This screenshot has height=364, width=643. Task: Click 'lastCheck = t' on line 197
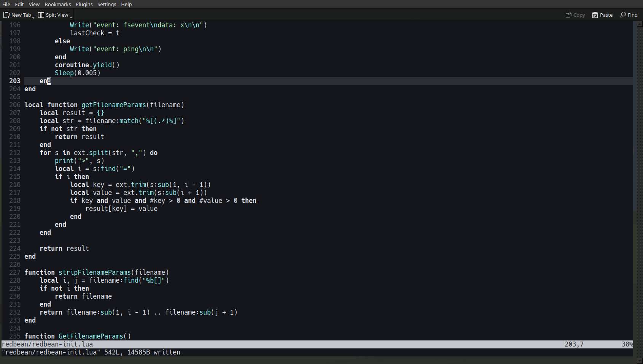point(95,33)
